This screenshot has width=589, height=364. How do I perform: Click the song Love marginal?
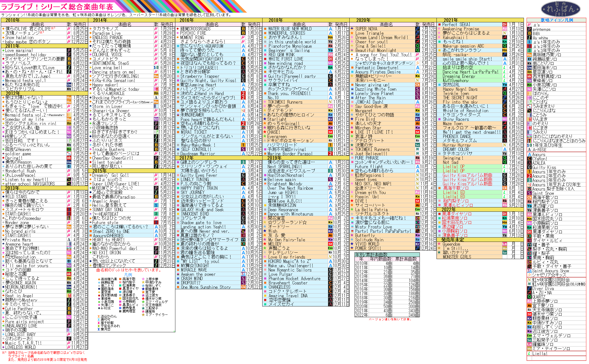(19, 50)
